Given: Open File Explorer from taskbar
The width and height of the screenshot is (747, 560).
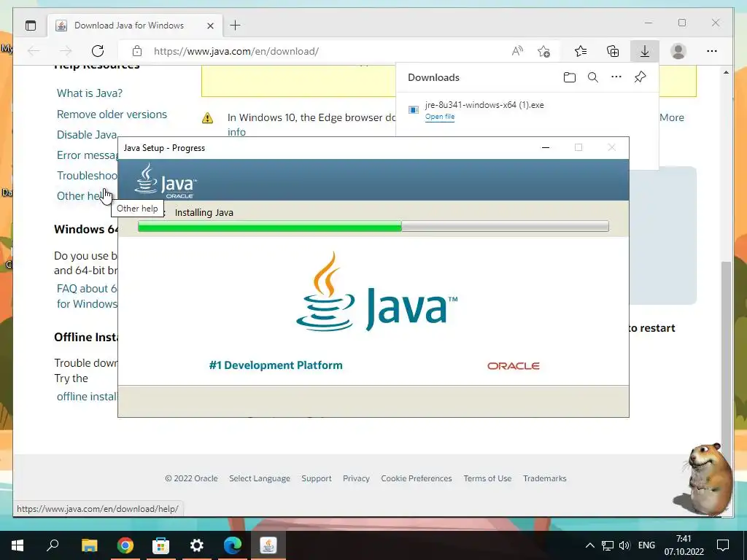Looking at the screenshot, I should (x=89, y=545).
